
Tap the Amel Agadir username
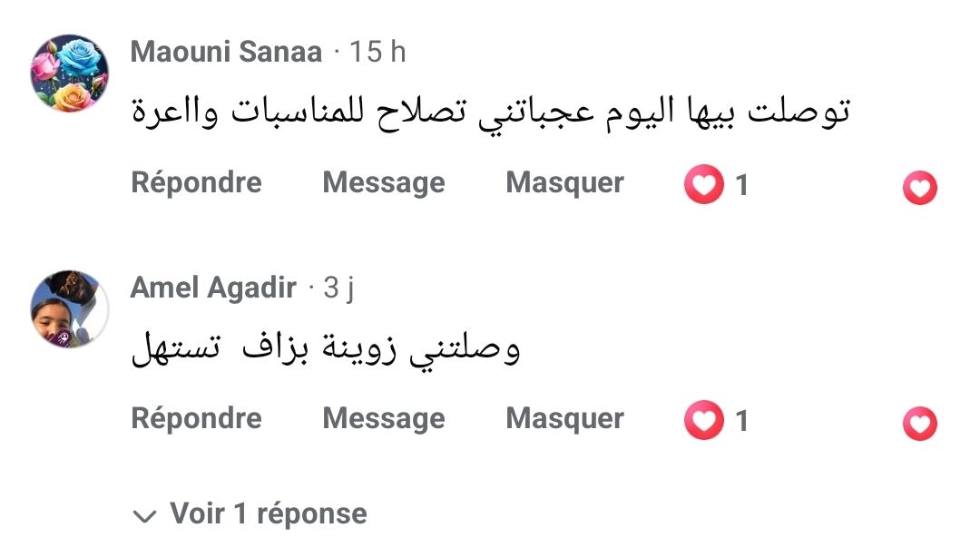(213, 288)
